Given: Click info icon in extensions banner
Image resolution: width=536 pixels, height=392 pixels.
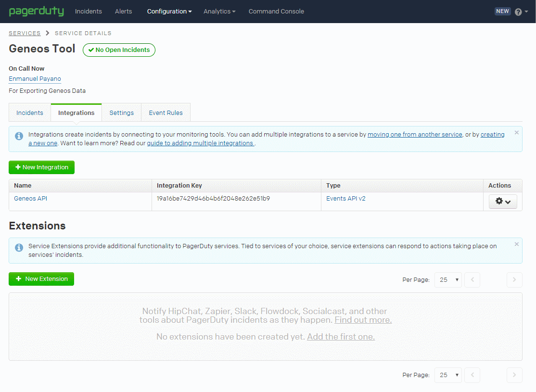Looking at the screenshot, I should point(19,247).
